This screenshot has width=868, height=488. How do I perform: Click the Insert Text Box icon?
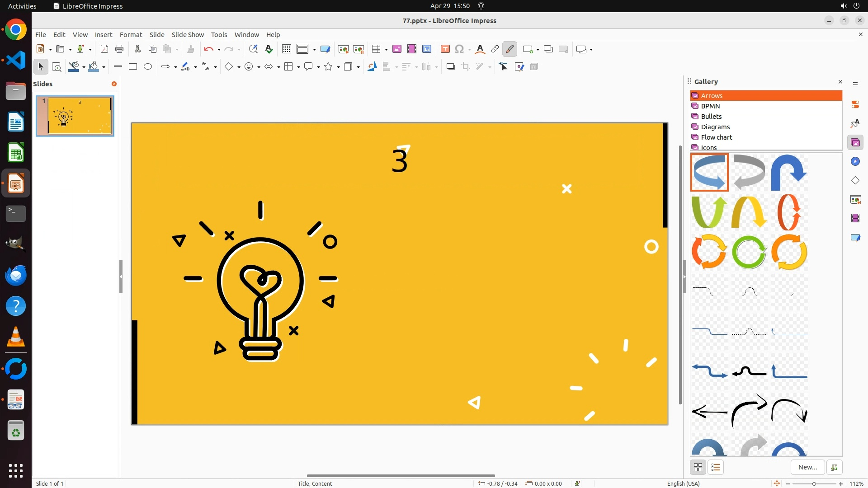coord(445,49)
